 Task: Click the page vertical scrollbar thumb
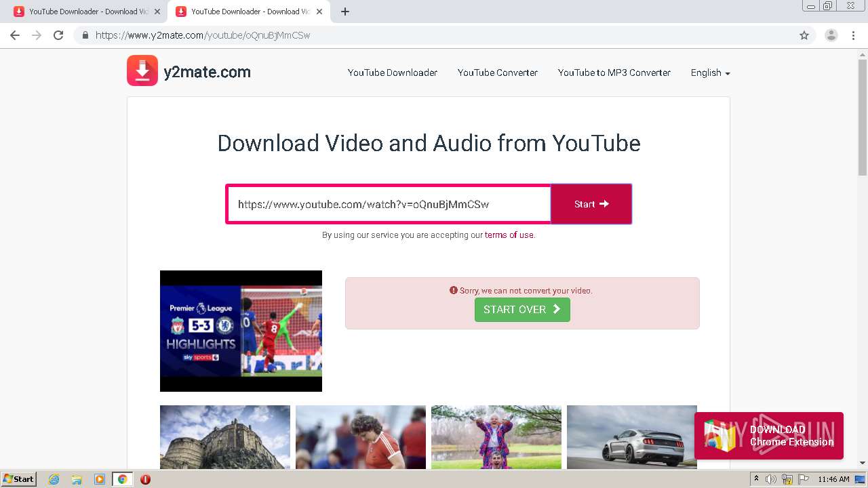(x=863, y=117)
